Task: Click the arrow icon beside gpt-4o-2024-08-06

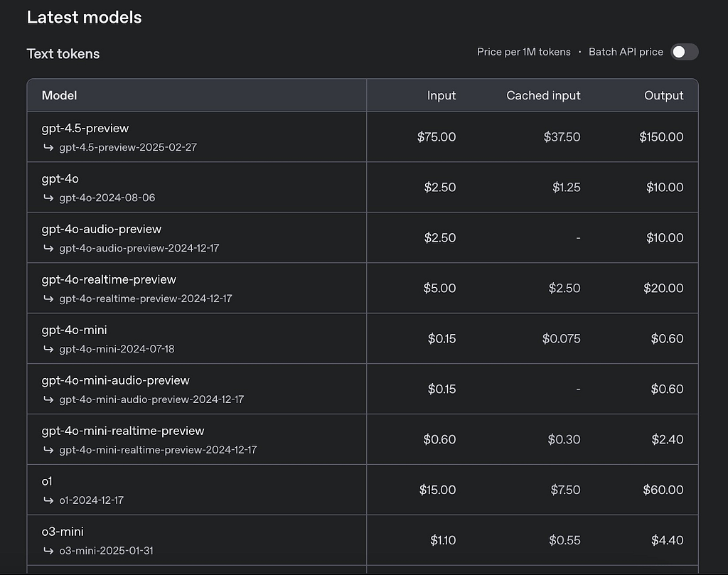Action: (48, 198)
